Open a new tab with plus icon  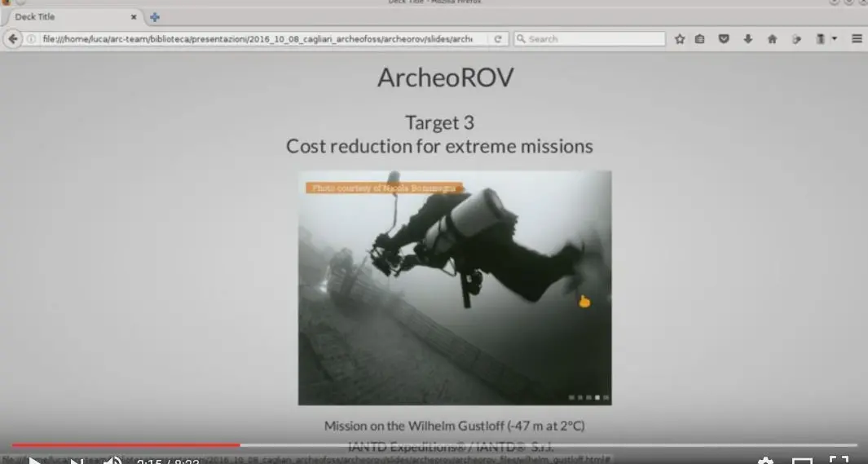coord(155,17)
